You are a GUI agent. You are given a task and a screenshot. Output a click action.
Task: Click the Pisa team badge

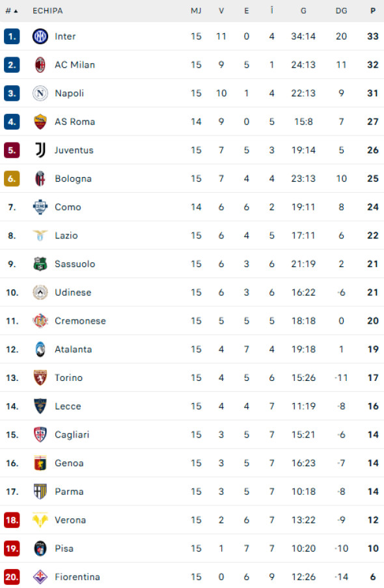click(x=41, y=549)
